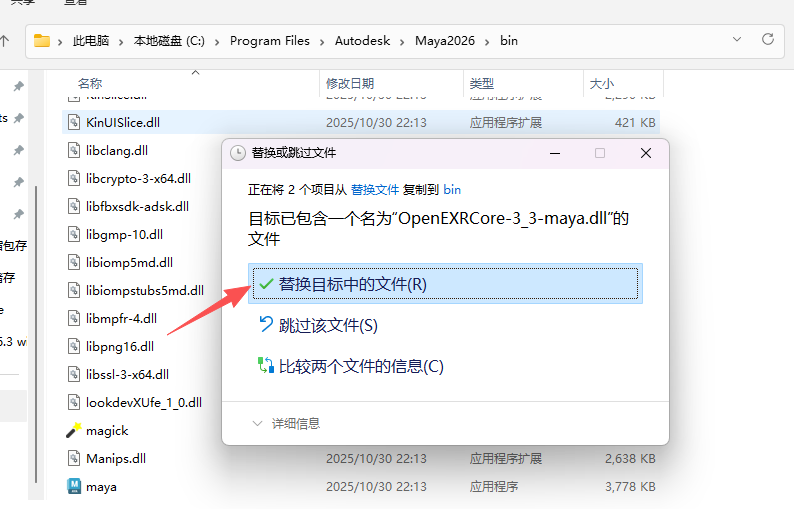Open the 替换文件 source folder link
The image size is (794, 509).
point(375,190)
